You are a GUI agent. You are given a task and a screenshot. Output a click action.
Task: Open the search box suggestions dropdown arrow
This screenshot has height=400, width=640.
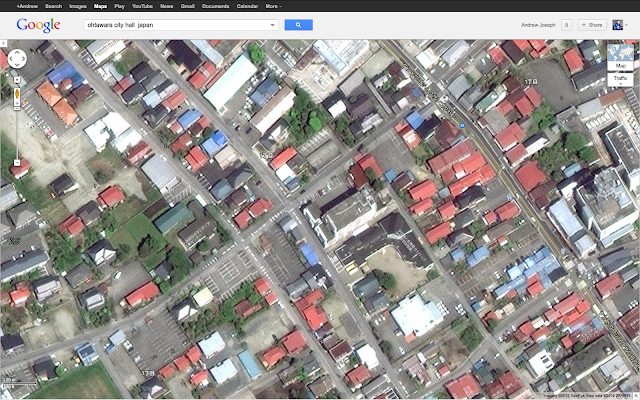pyautogui.click(x=272, y=25)
